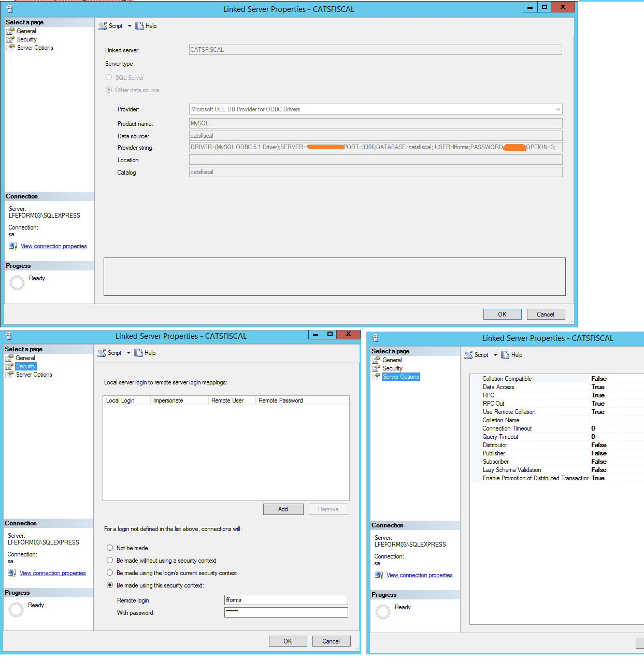Screen dimensions: 644x659
Task: Click Help icon in Server Options window
Action: pyautogui.click(x=505, y=355)
